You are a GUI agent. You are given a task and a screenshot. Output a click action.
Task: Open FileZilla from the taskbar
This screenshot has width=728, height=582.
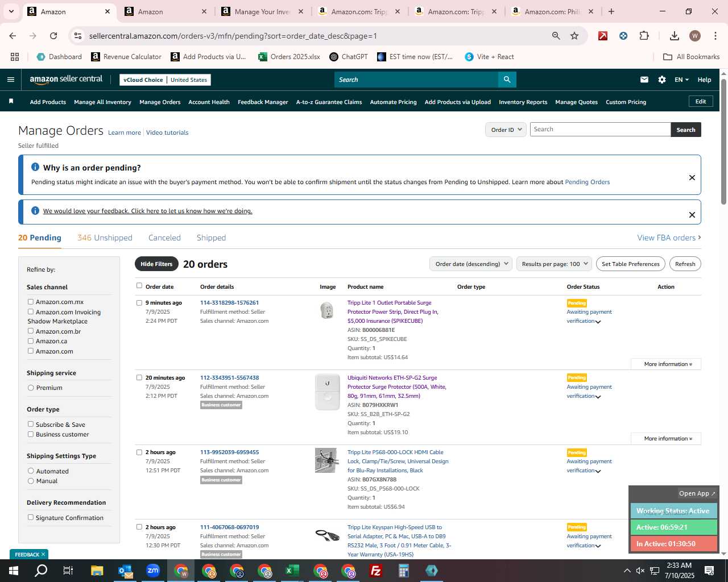coord(376,571)
